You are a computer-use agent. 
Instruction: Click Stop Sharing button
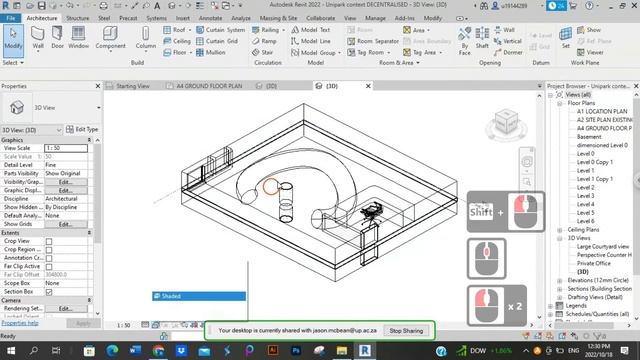tap(406, 331)
